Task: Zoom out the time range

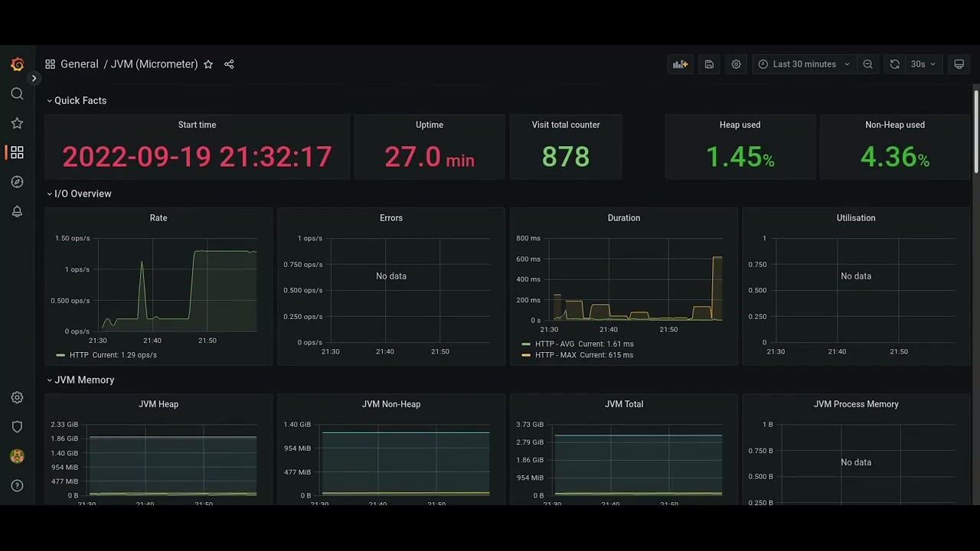Action: click(x=867, y=64)
